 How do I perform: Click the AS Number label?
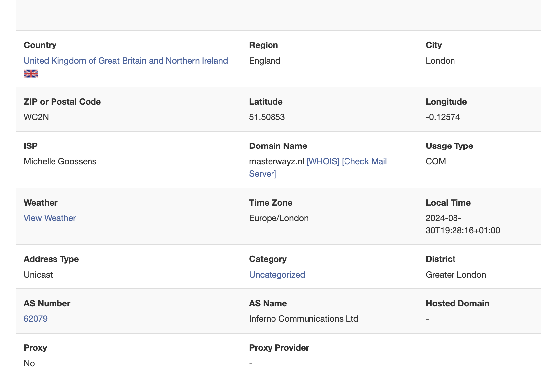tap(47, 303)
